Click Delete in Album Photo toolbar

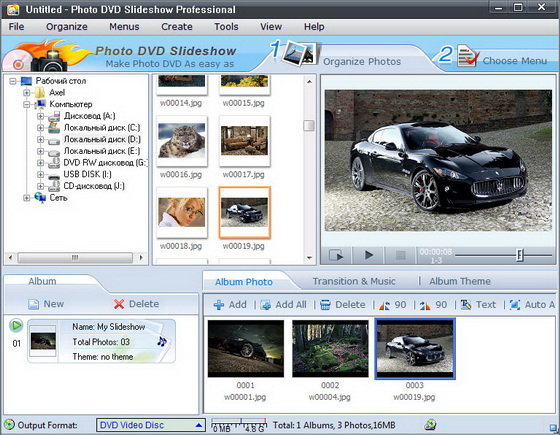click(x=343, y=305)
